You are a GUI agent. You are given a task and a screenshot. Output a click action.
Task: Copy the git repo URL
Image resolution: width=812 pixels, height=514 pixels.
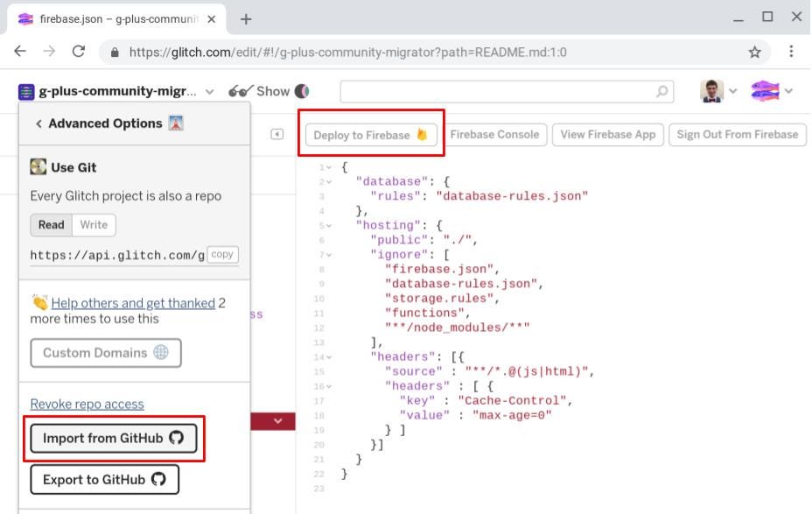click(222, 255)
